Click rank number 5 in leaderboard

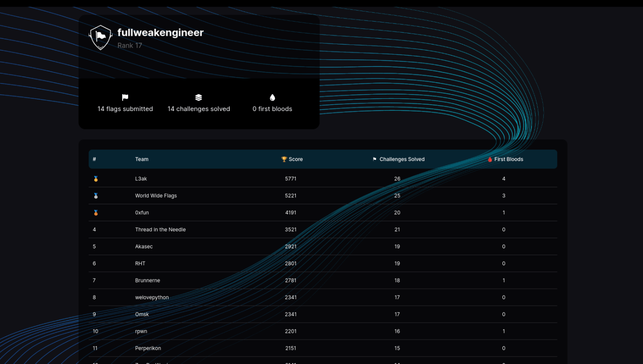pos(95,246)
